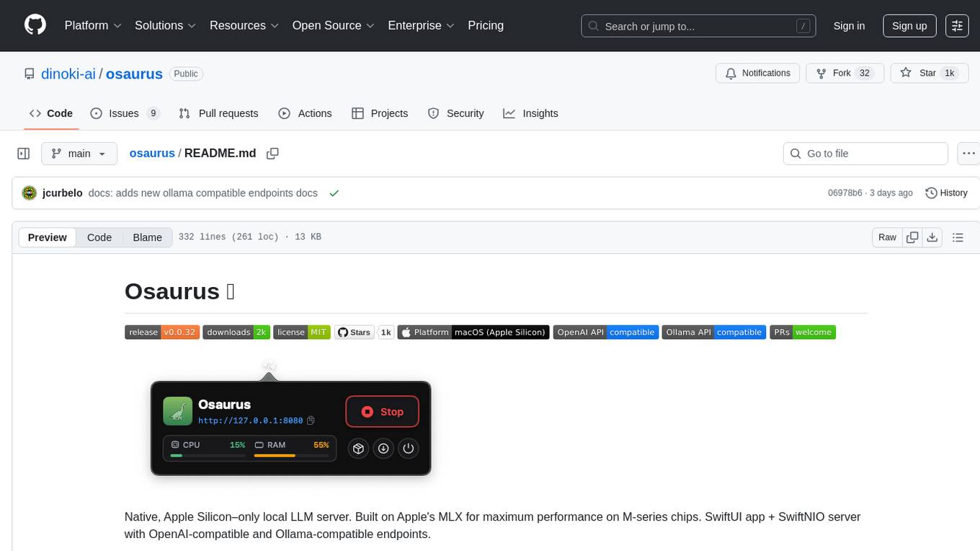This screenshot has width=980, height=551.
Task: Open the downloads 2k badge
Action: click(236, 332)
